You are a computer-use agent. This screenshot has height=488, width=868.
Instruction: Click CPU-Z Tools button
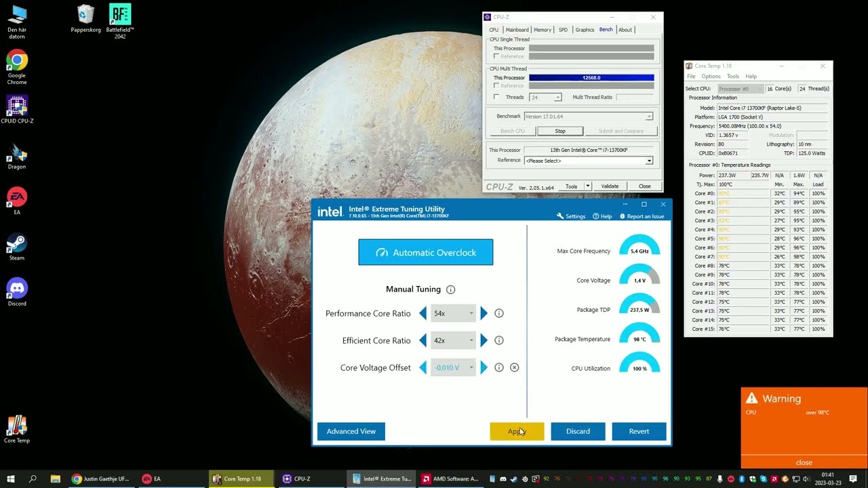tap(572, 186)
